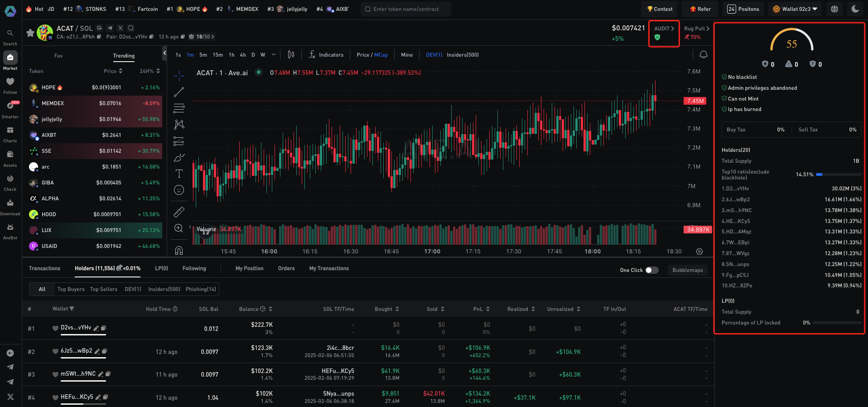Open Bubblemaps view

point(687,270)
